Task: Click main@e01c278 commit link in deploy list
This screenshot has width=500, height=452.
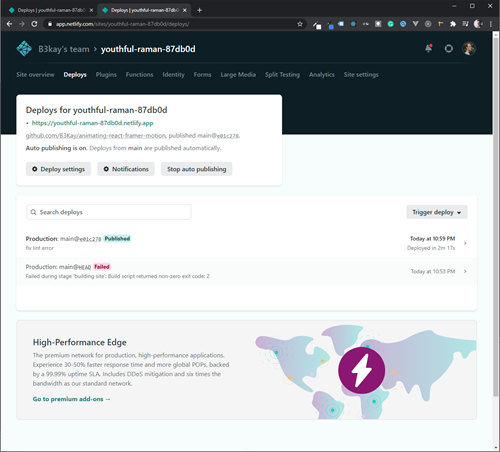Action: click(x=80, y=239)
